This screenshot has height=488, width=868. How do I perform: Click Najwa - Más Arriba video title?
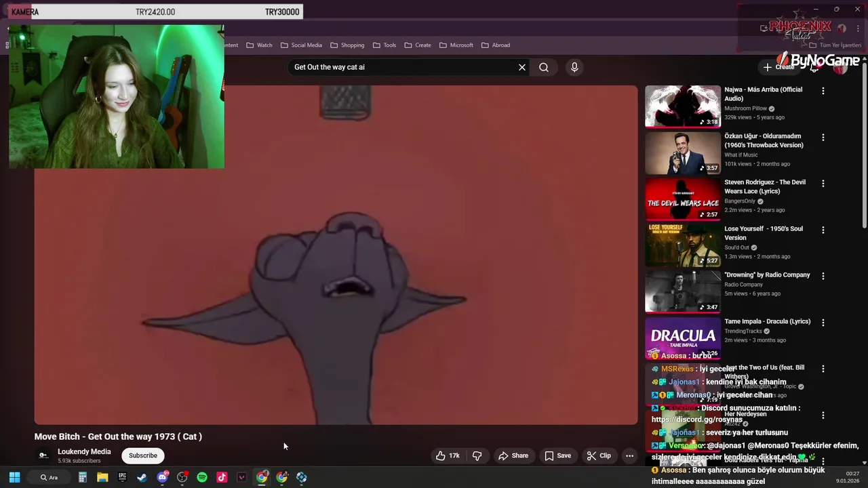763,94
